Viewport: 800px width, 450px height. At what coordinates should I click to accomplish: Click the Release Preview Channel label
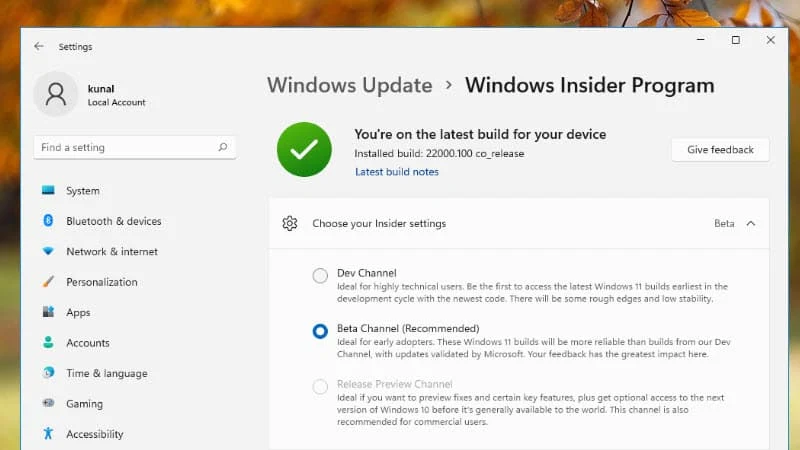pyautogui.click(x=394, y=384)
